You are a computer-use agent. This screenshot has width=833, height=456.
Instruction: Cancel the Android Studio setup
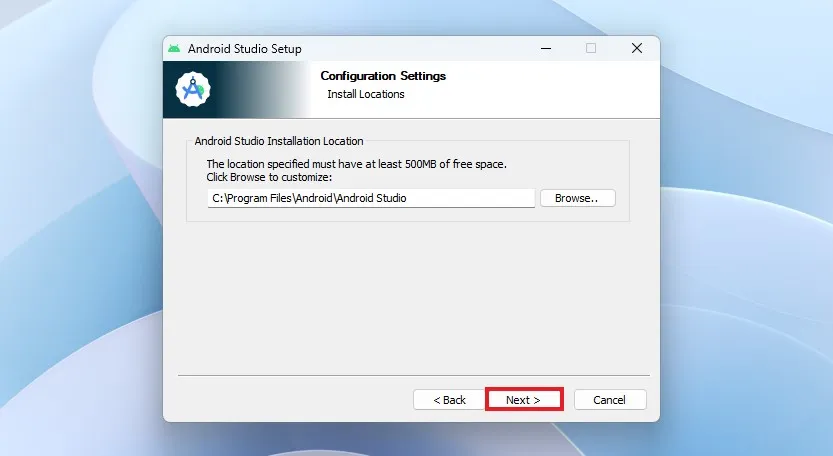coord(610,400)
